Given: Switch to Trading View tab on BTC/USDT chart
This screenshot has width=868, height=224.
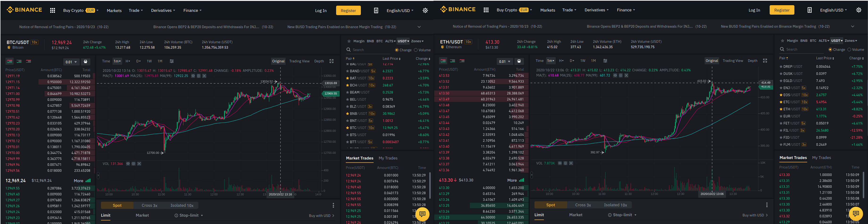Looking at the screenshot, I should click(299, 61).
